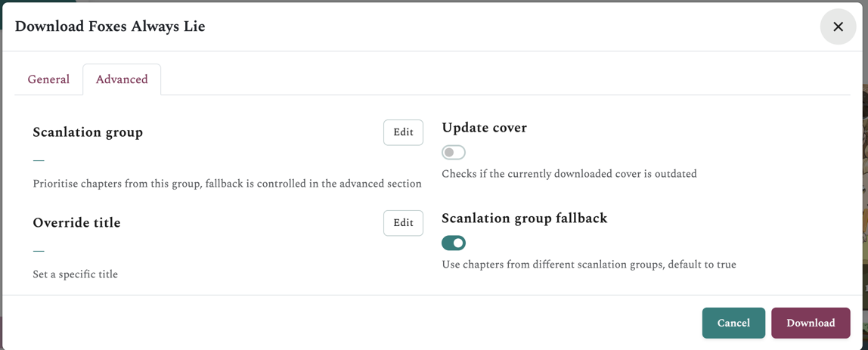
Task: Click the 'Use chapters from different scanlation groups' text
Action: click(588, 265)
